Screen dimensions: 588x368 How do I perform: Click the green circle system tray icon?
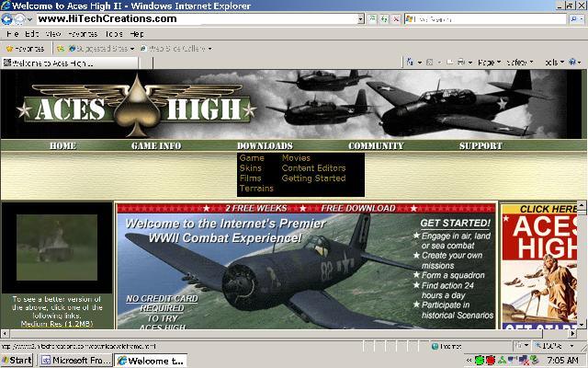[480, 361]
